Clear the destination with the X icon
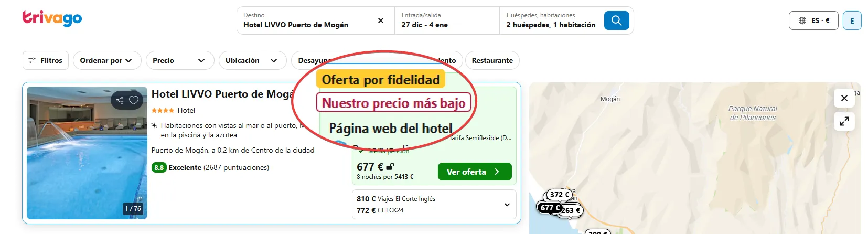The width and height of the screenshot is (868, 234). (x=381, y=20)
